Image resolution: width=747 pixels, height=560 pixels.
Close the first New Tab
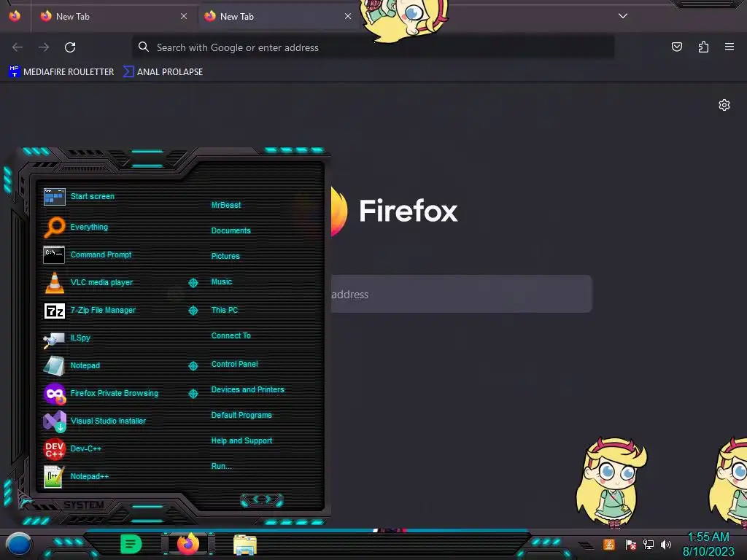[184, 16]
